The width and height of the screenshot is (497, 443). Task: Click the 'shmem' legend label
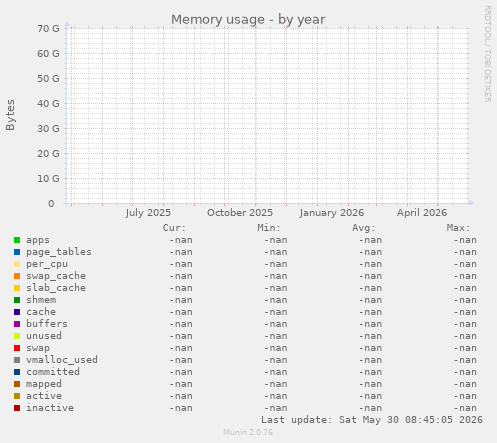(x=41, y=300)
